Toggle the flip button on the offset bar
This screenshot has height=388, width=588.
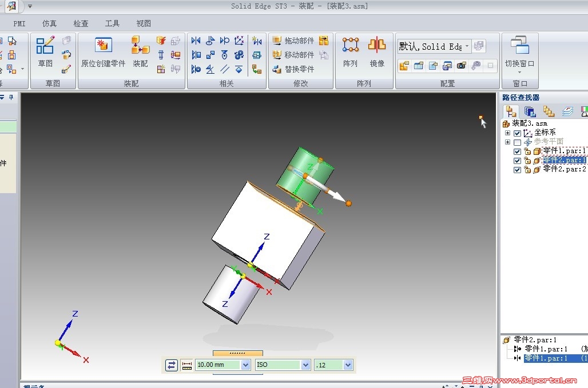[172, 365]
